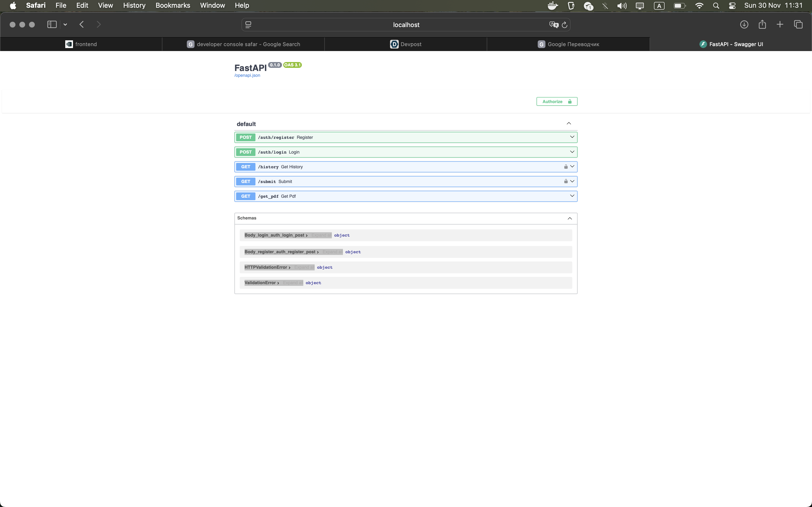Click the localhost address bar
Image resolution: width=812 pixels, height=507 pixels.
click(x=406, y=25)
